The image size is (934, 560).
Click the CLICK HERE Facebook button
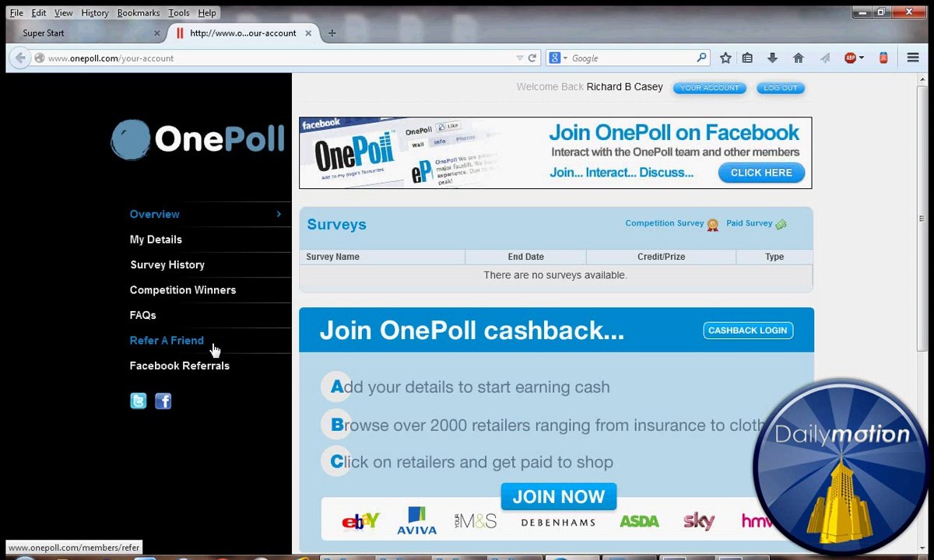(x=761, y=173)
